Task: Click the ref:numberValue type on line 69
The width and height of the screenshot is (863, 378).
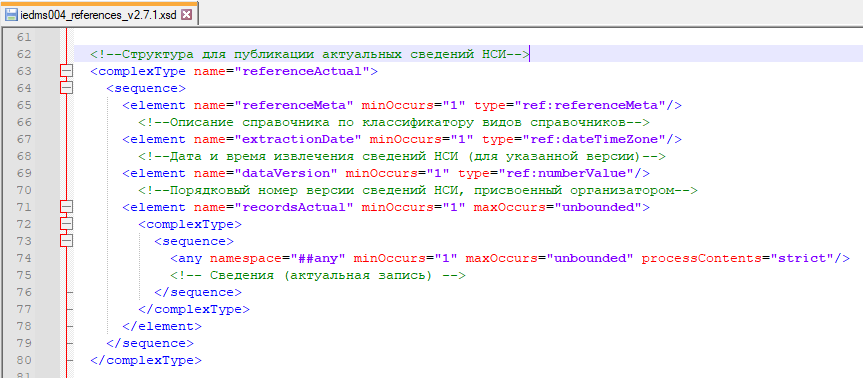Action: tap(571, 173)
